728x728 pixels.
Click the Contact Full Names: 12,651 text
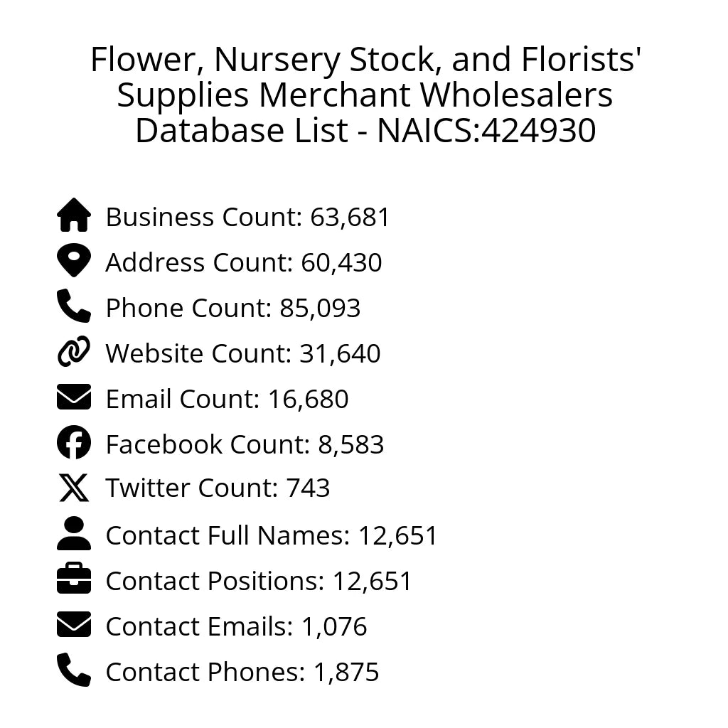[x=272, y=535]
